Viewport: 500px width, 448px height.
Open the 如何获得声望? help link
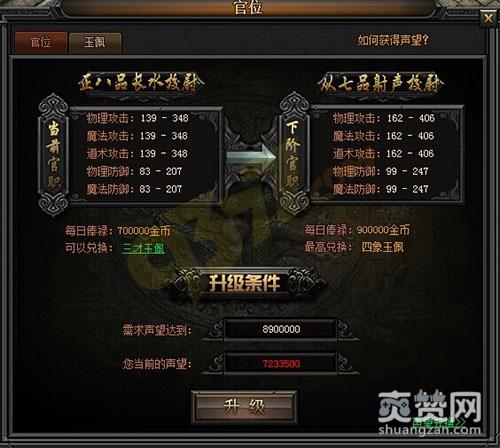[x=393, y=40]
